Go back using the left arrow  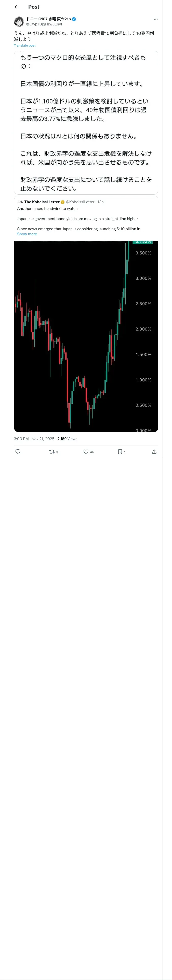coord(16,7)
